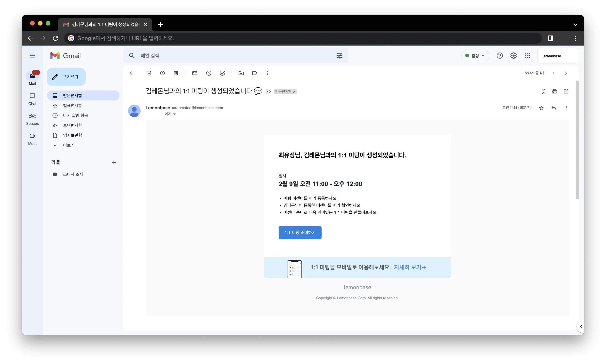Snooze the email with clock icon
This screenshot has height=364, width=606.
[209, 73]
